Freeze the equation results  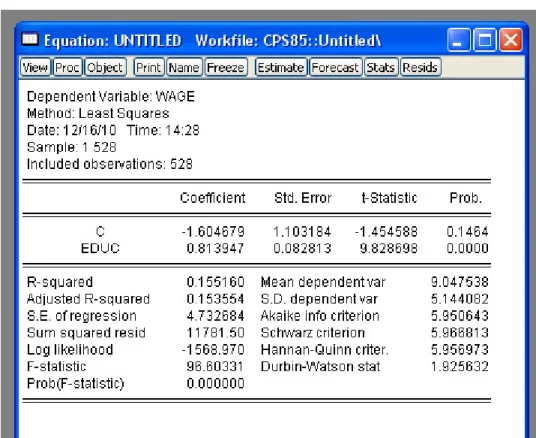tap(226, 67)
